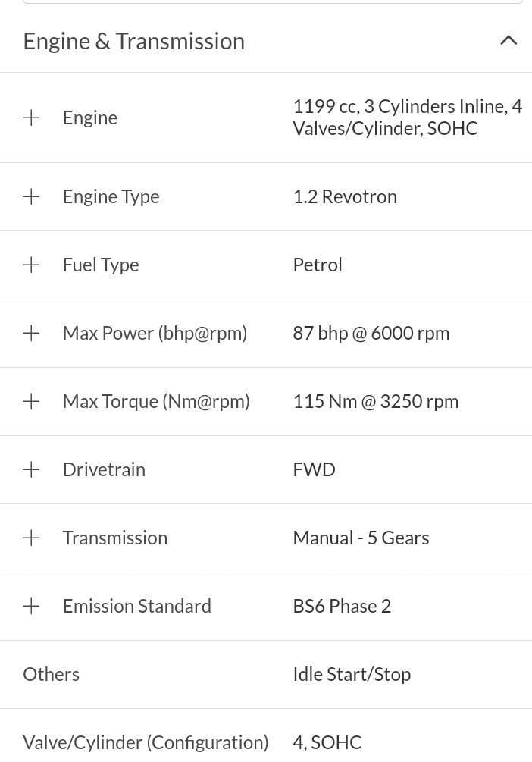Select the Max Power (bhp@rpm) label
The image size is (532, 762).
coord(155,334)
